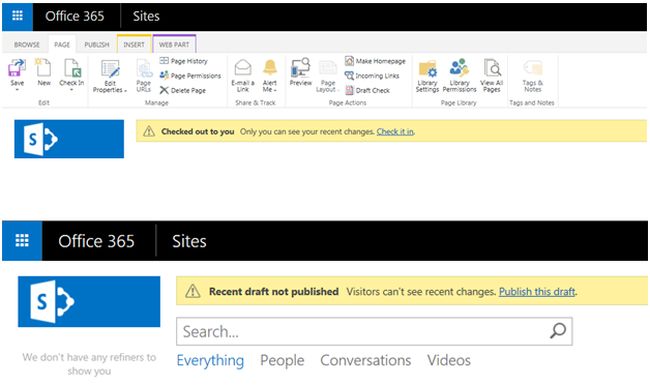Click the 'Publish this draft' link
Screen dimensions: 650x385
pos(537,291)
